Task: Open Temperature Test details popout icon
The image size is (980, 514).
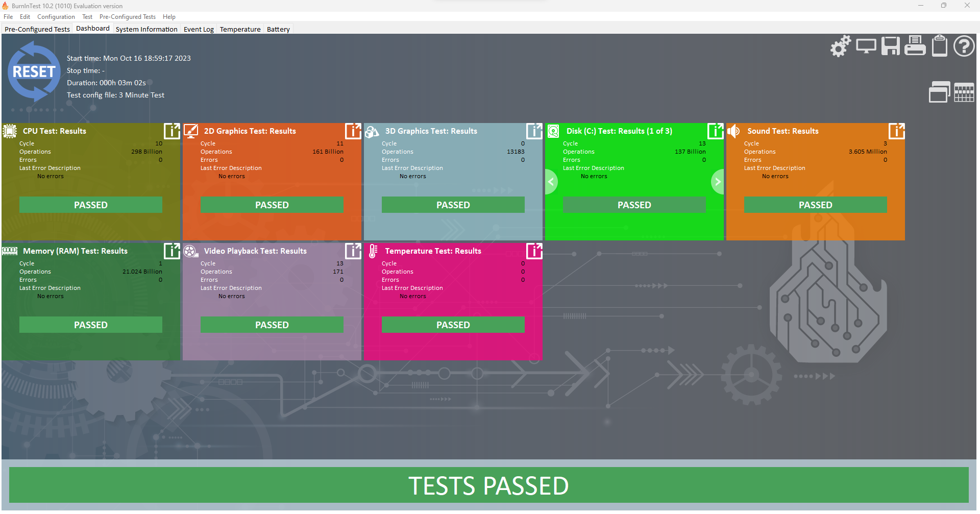Action: (534, 251)
